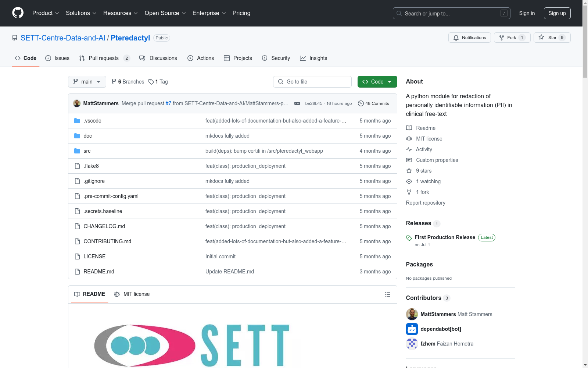This screenshot has height=368, width=588.
Task: Click Report repository link
Action: coord(426,203)
